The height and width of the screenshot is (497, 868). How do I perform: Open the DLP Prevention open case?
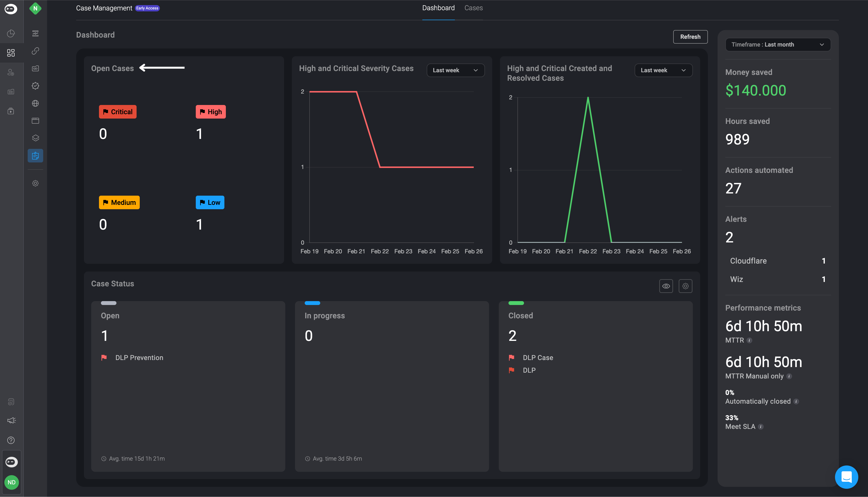coord(139,358)
